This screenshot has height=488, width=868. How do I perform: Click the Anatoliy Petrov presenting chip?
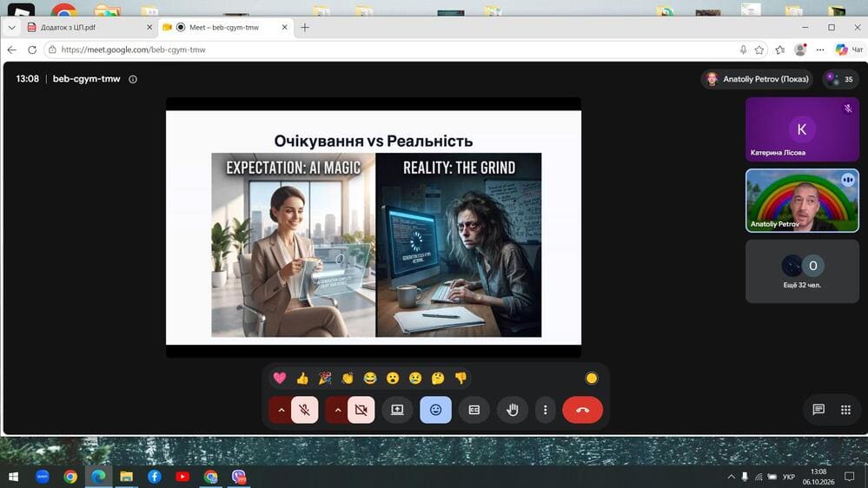(758, 79)
